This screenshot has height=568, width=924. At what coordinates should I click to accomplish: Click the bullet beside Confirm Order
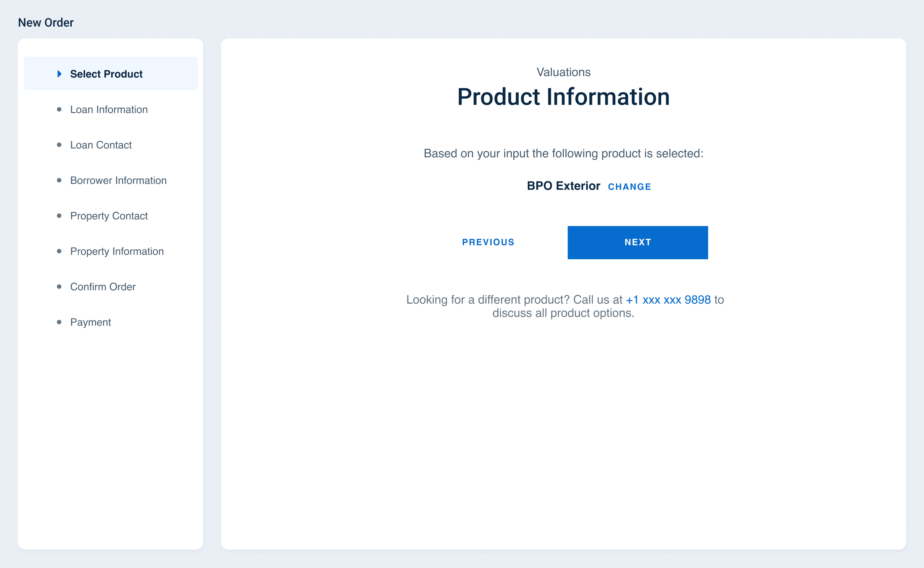[x=59, y=287]
